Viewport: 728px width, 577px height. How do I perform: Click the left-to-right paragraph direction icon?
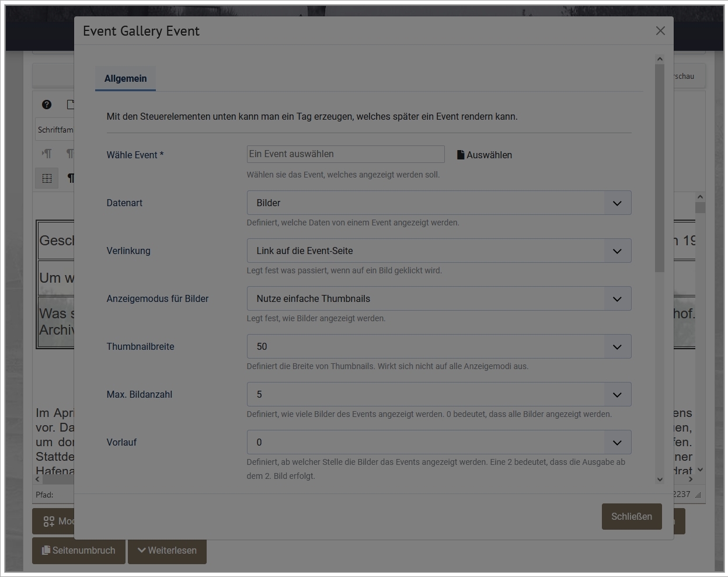[x=47, y=154]
